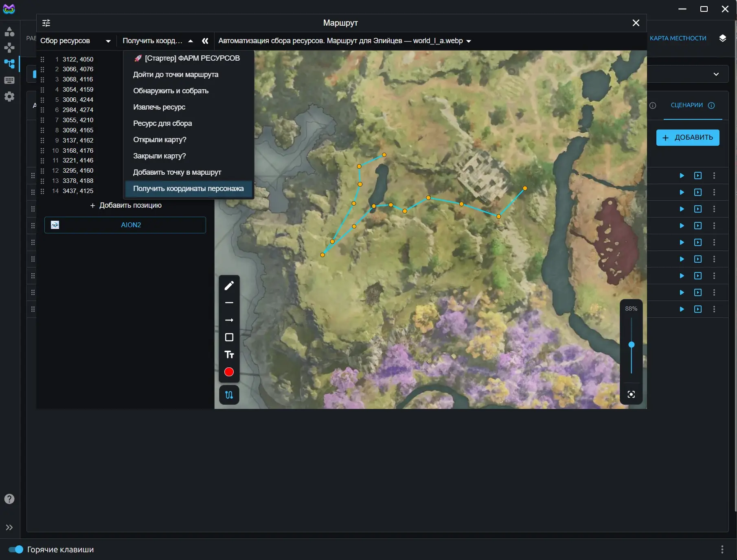Expand the sidebar with double chevron

pyautogui.click(x=9, y=527)
